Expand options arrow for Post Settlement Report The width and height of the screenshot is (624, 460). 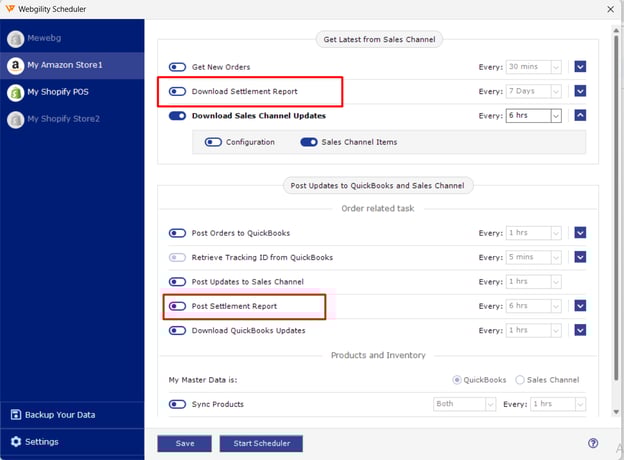tap(580, 306)
